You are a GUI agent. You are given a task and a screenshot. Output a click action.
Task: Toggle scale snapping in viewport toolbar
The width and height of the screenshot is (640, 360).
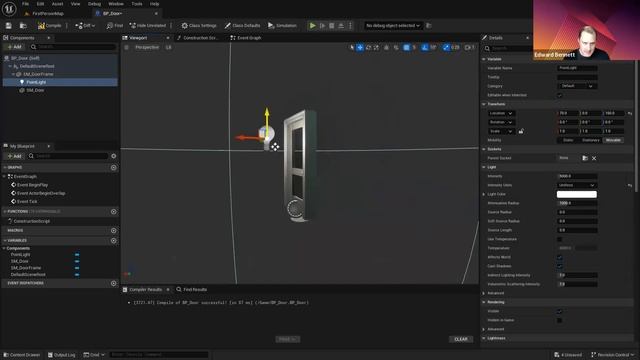pos(446,48)
